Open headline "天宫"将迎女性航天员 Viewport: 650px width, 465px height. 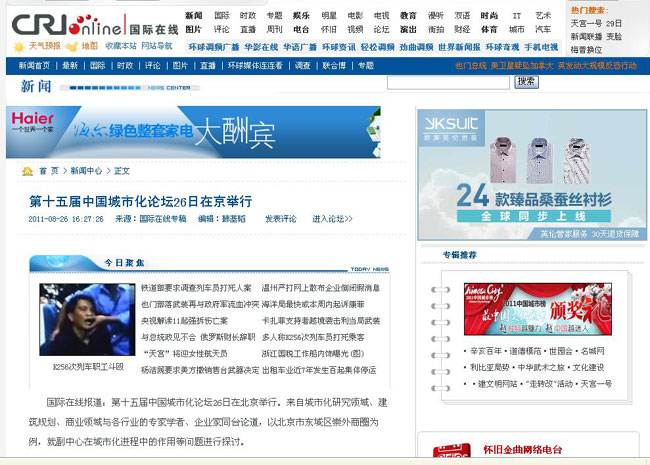click(185, 354)
